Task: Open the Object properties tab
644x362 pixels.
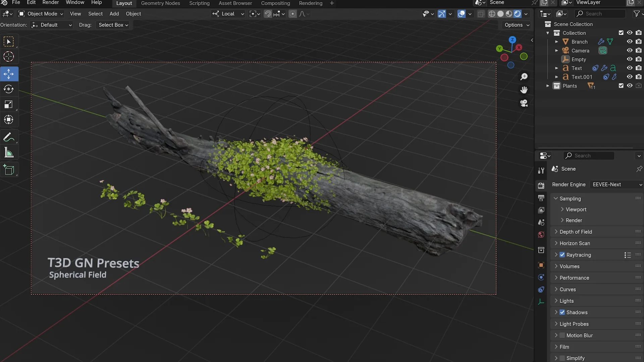Action: pyautogui.click(x=541, y=265)
